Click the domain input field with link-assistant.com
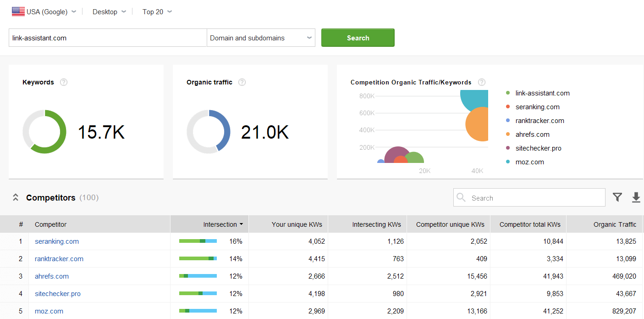Screen dimensions: 644x319 click(108, 38)
